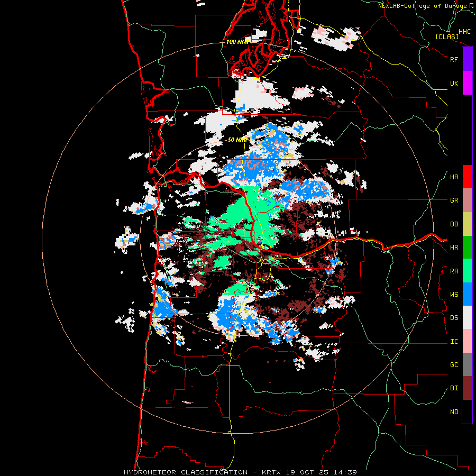The image size is (476, 476).
Task: Select the BI brown legend block
Action: [467, 388]
